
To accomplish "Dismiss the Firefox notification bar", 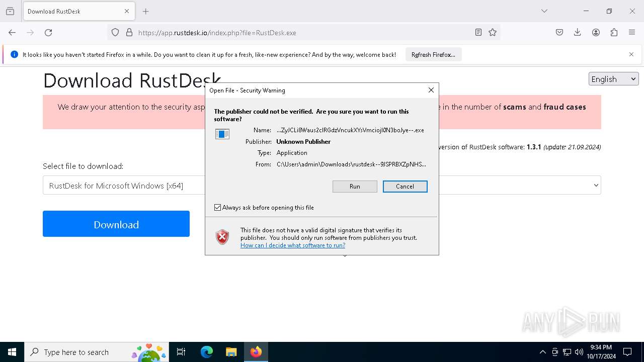I will tap(631, 54).
